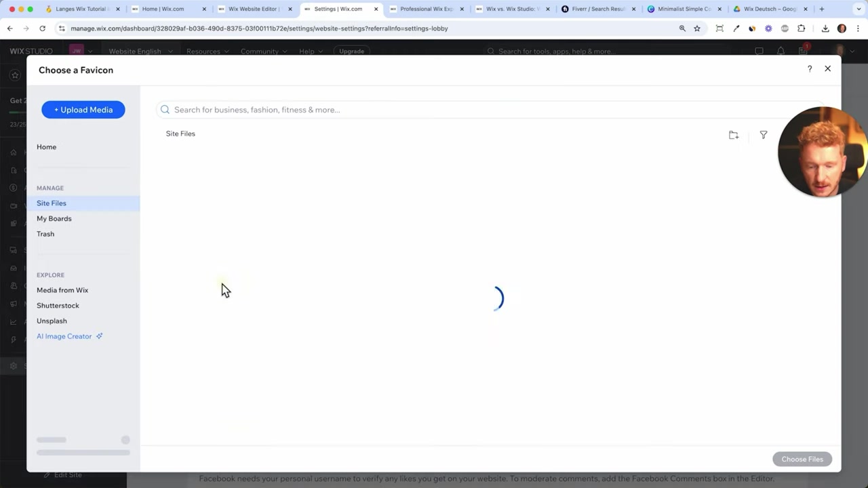Go back in browser
The image size is (868, 488).
(9, 28)
